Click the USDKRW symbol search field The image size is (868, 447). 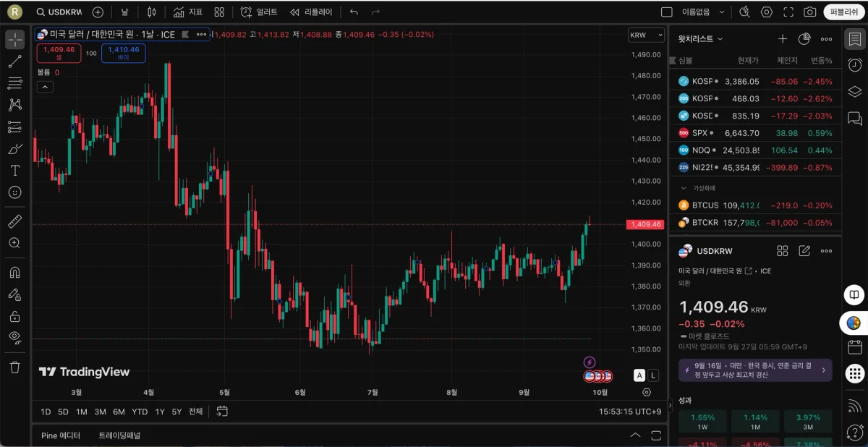pos(59,12)
